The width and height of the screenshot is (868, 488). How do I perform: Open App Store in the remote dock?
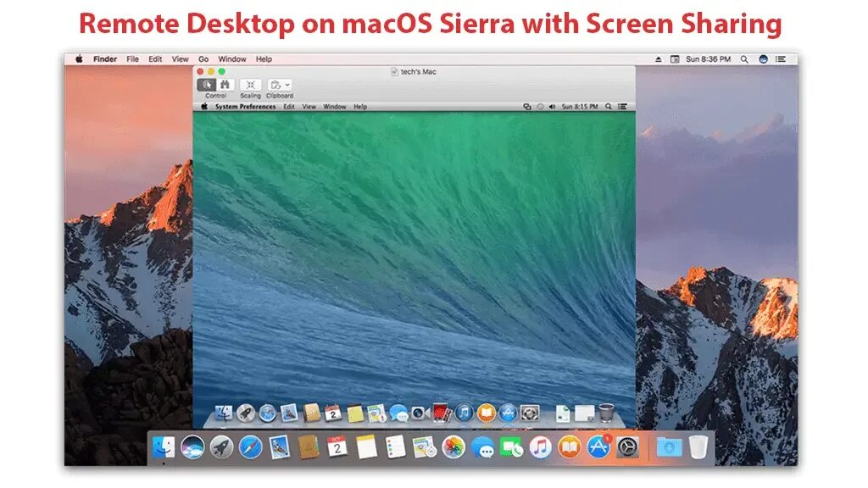[x=508, y=413]
